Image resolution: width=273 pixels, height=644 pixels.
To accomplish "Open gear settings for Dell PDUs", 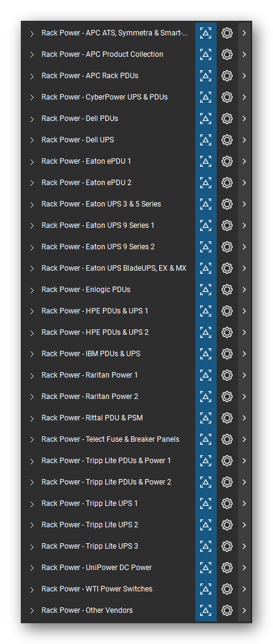I will pos(227,119).
